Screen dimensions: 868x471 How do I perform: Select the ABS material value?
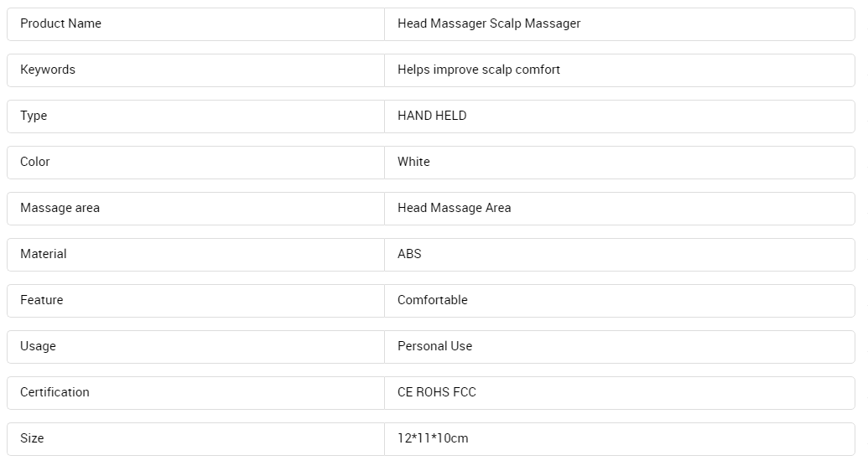point(409,254)
